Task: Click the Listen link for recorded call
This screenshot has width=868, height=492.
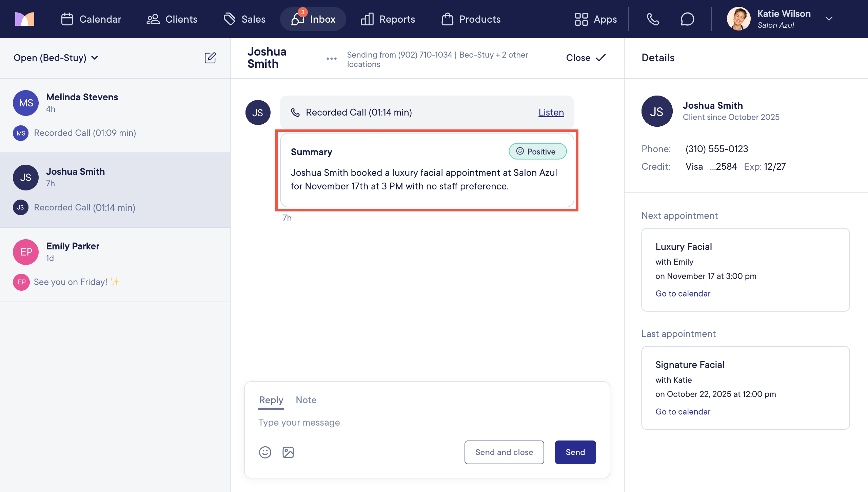Action: click(x=551, y=112)
